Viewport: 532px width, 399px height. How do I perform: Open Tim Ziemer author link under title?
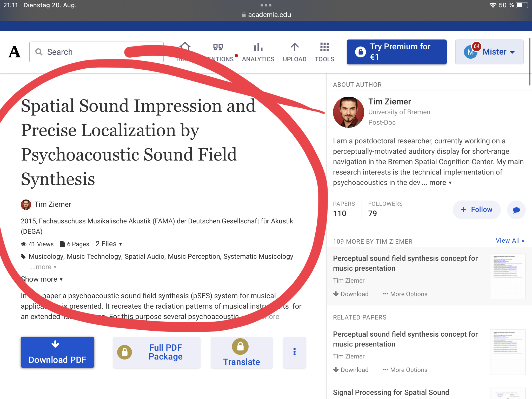pyautogui.click(x=53, y=204)
